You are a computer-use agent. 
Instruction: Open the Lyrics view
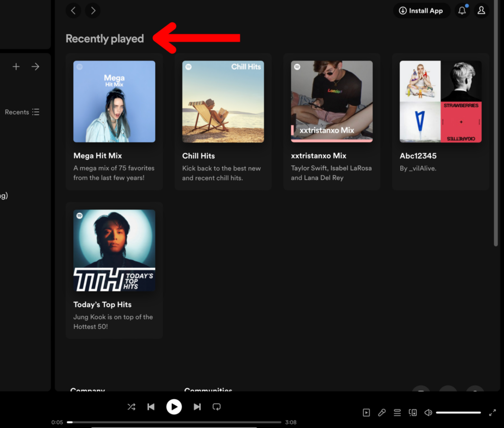[382, 412]
